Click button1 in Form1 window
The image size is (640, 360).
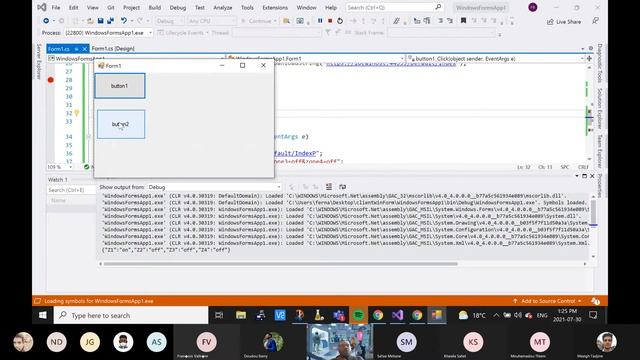(x=120, y=86)
